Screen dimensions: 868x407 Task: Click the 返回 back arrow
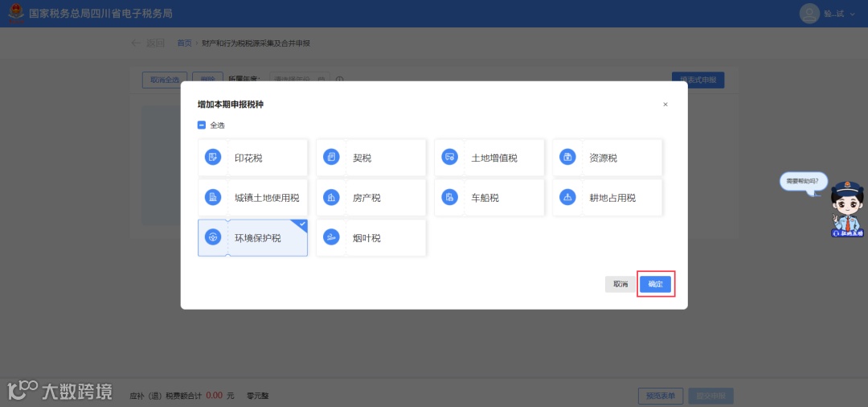tap(136, 43)
